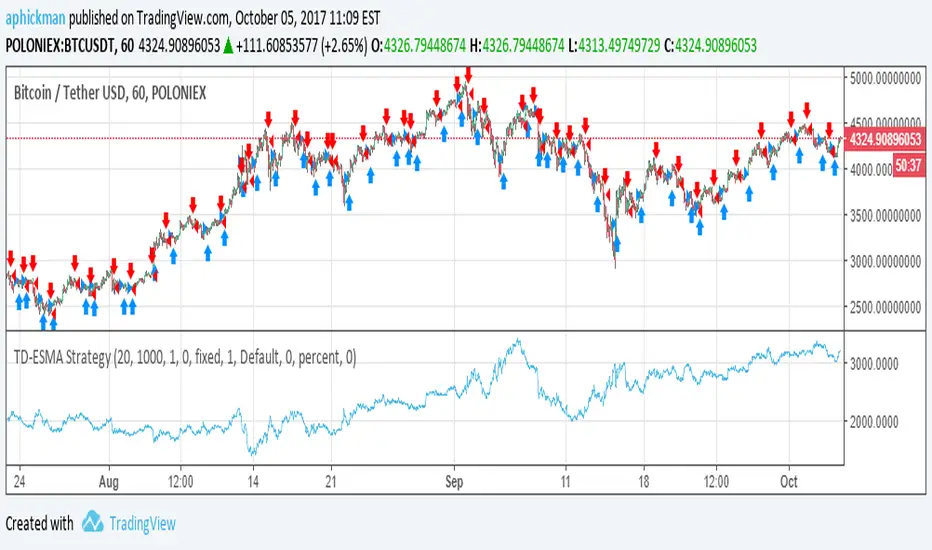932x550 pixels.
Task: Open the TradingView link at the bottom
Action: click(x=143, y=524)
